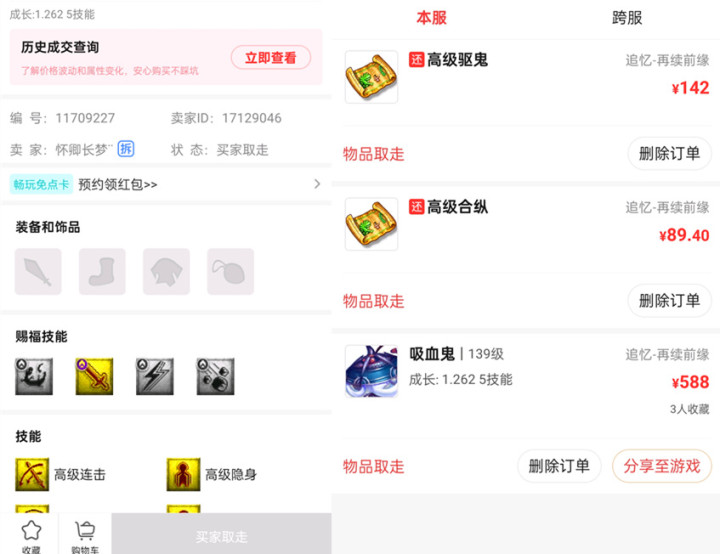The image size is (720, 554).
Task: Open the 吸血鬼 pet thumbnail
Action: coord(371,371)
